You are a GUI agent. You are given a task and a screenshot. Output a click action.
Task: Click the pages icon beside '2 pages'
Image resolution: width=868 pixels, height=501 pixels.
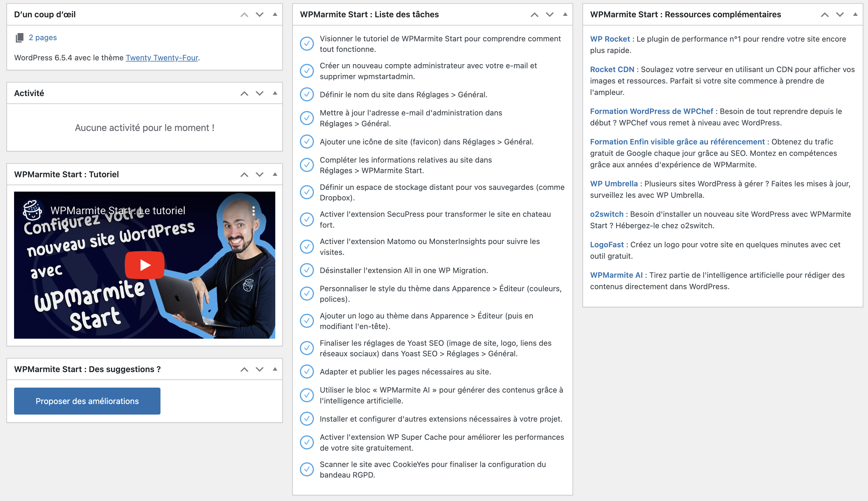(x=20, y=38)
